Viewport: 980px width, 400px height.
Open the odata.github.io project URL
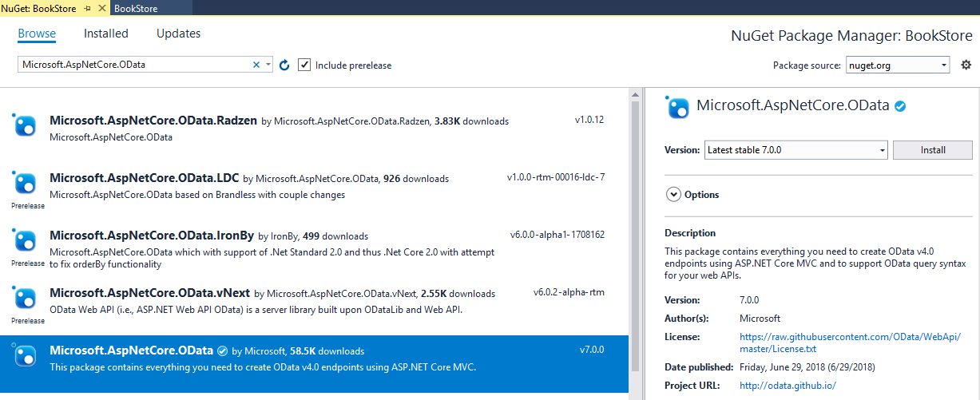[x=788, y=385]
